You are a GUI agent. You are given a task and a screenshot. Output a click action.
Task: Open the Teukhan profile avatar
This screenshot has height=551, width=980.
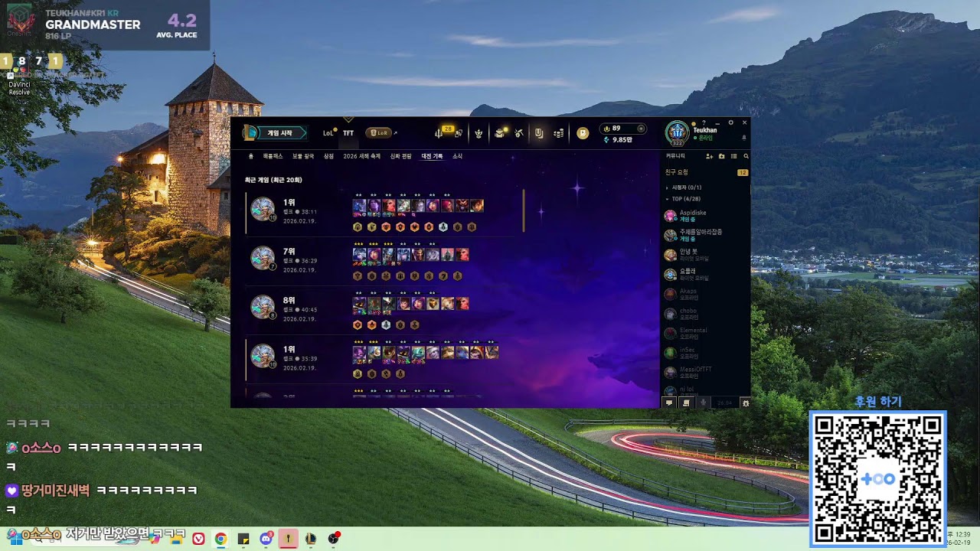(x=678, y=134)
